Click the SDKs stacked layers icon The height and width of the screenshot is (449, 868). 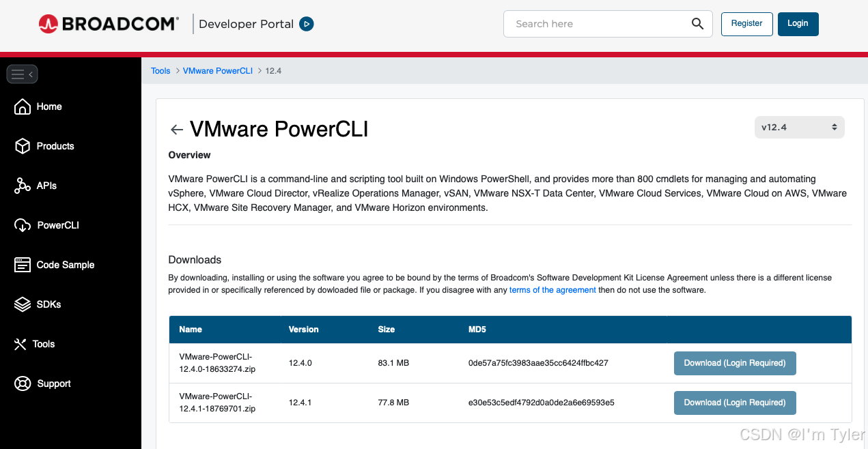click(x=23, y=304)
